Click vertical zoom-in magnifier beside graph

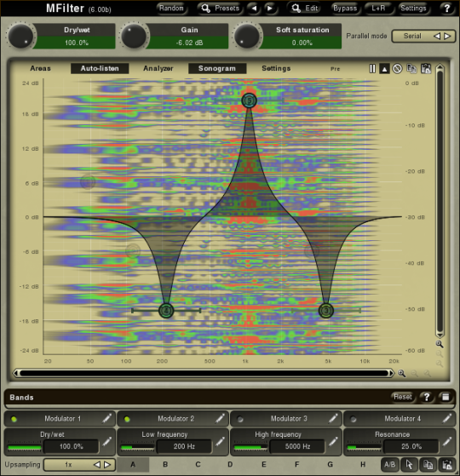[x=440, y=344]
